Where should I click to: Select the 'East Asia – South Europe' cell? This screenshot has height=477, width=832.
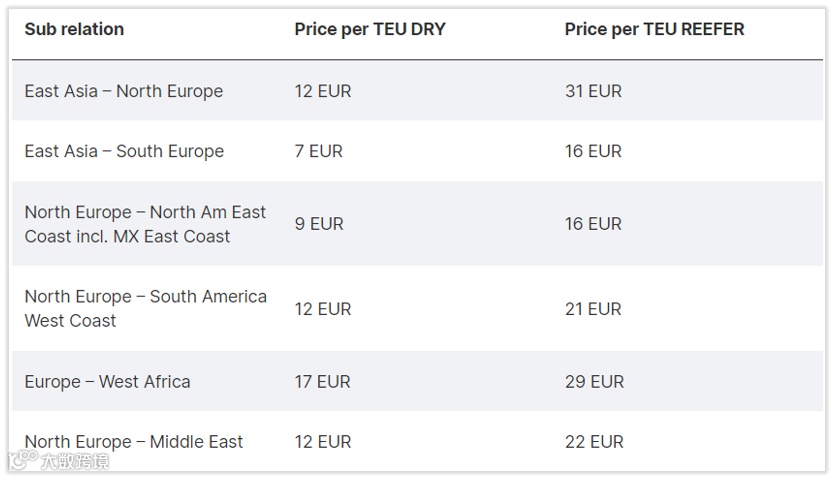click(x=124, y=151)
